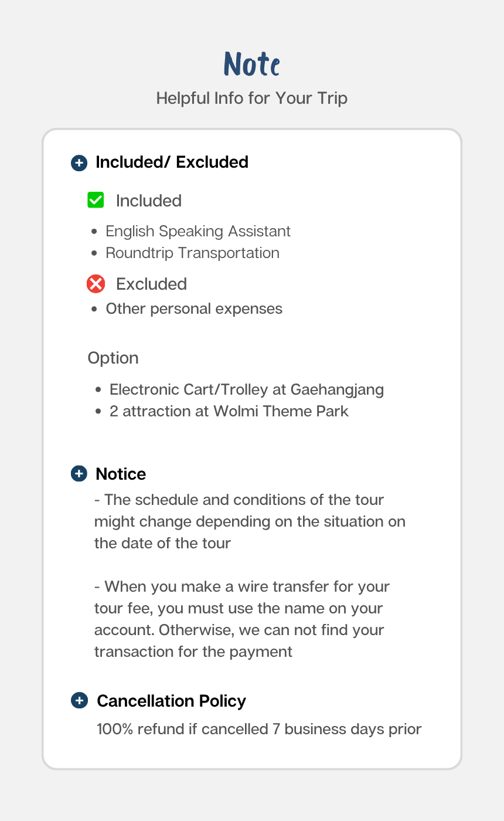504x821 pixels.
Task: Click the Option label
Action: tap(113, 358)
